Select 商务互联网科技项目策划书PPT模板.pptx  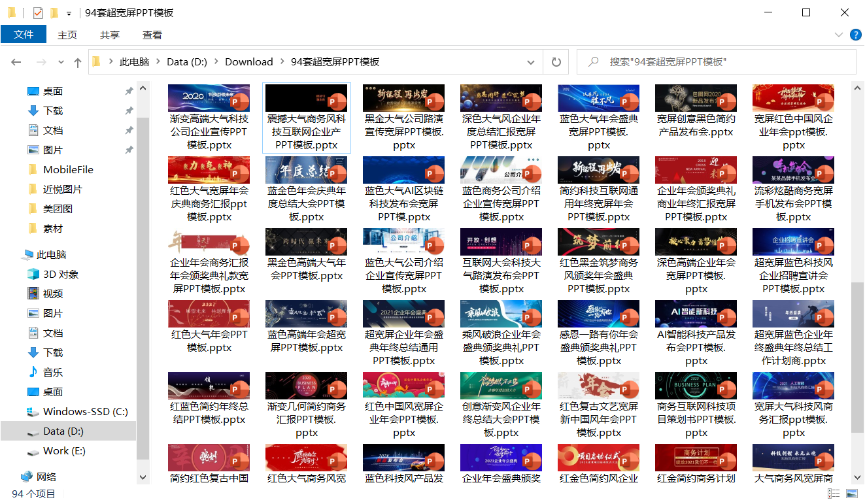(x=696, y=405)
